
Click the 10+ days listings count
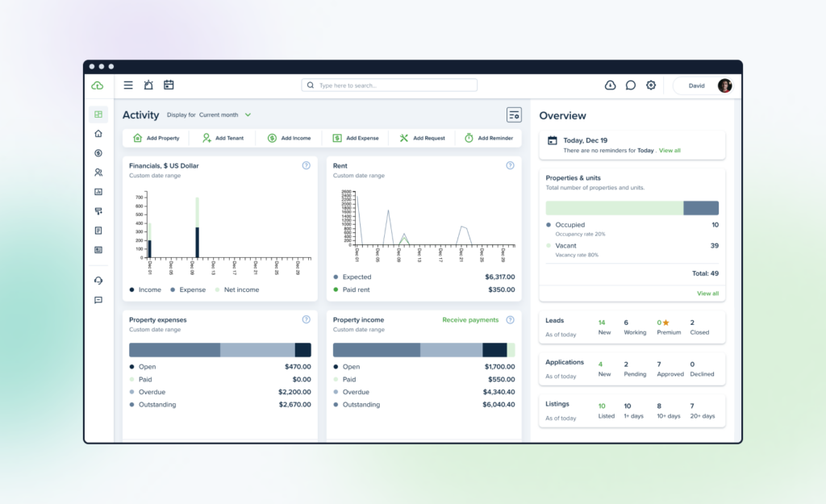[669, 410]
